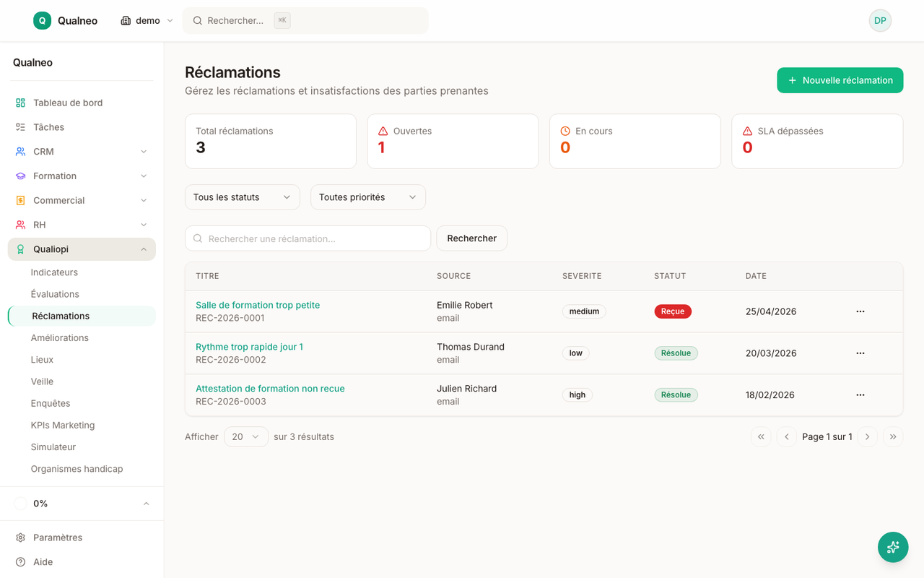Open Tableau de bord page

click(x=68, y=103)
